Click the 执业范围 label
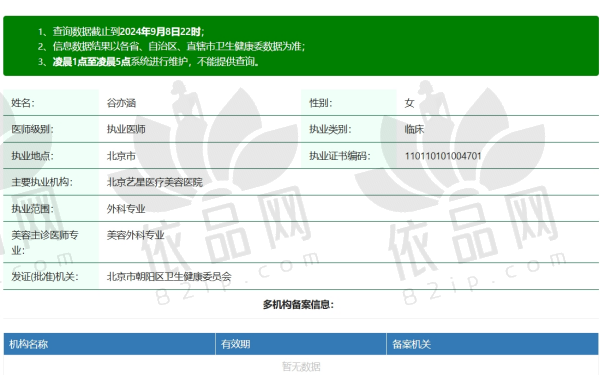This screenshot has width=600, height=375. coord(33,209)
